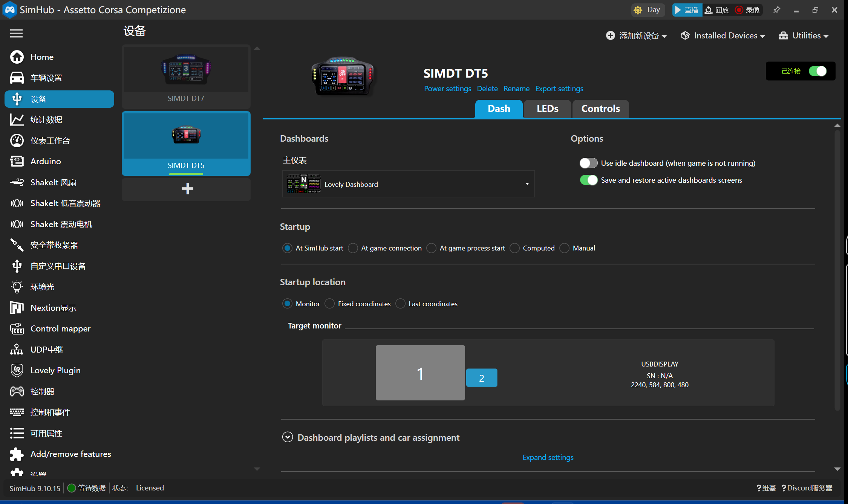Click the 回放 replay icon
The width and height of the screenshot is (848, 504).
[709, 10]
